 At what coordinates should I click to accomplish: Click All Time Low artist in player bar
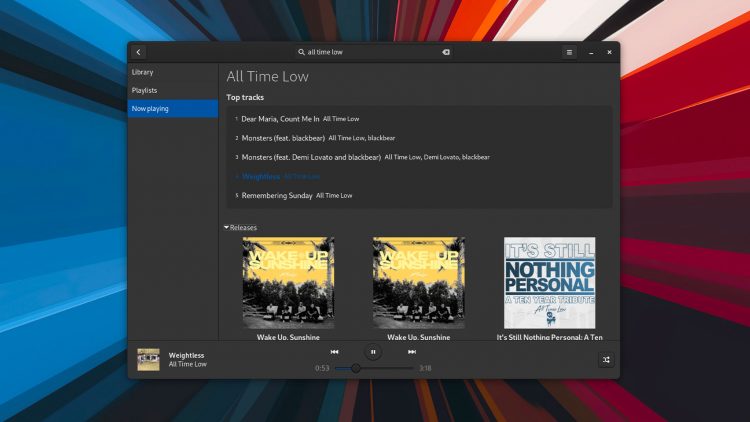click(188, 364)
